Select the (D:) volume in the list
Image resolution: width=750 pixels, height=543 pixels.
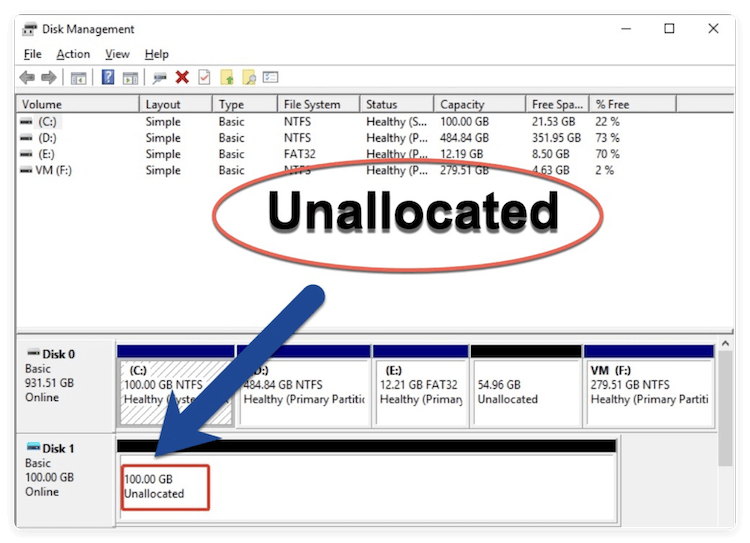coord(47,138)
